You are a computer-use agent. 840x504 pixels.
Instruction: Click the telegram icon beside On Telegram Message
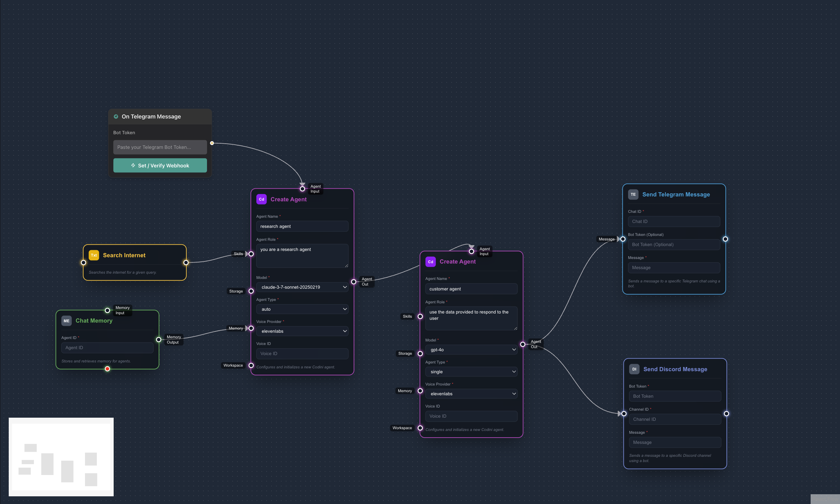pos(116,117)
